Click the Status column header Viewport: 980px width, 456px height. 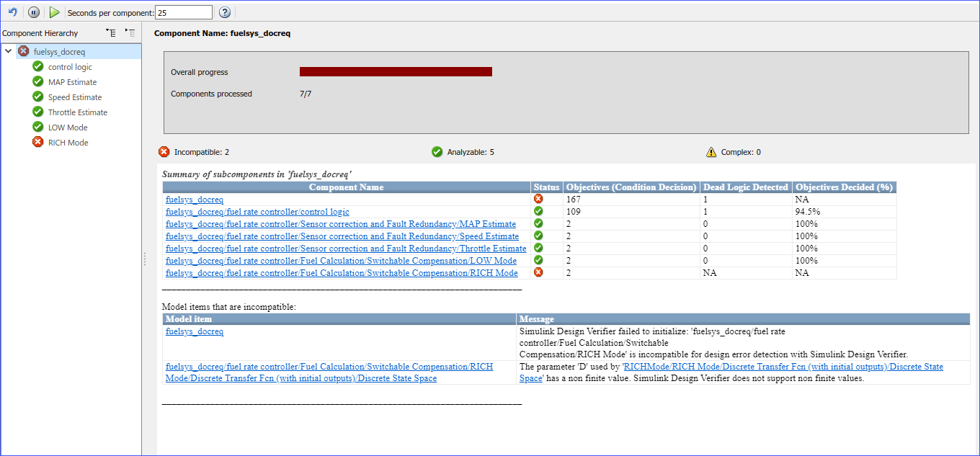pos(547,187)
